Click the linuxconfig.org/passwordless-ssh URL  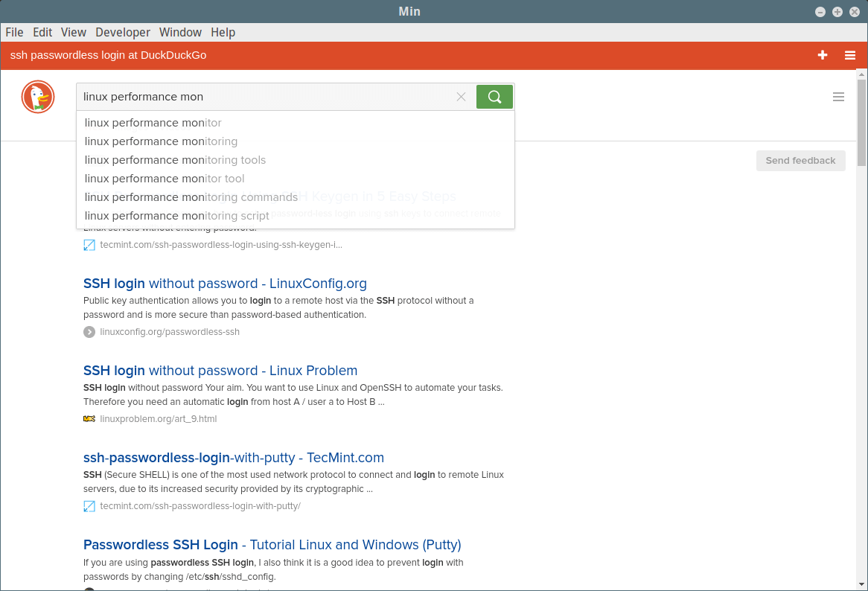click(170, 332)
